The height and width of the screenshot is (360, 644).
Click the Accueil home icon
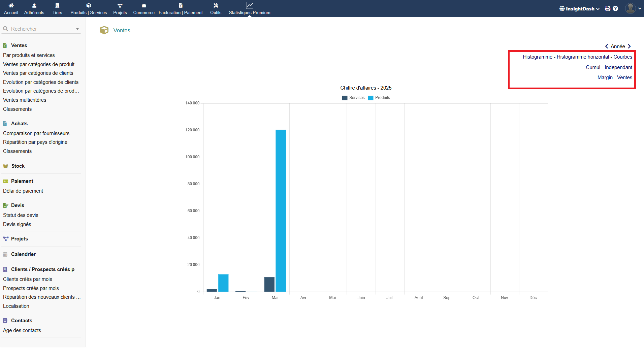click(11, 5)
